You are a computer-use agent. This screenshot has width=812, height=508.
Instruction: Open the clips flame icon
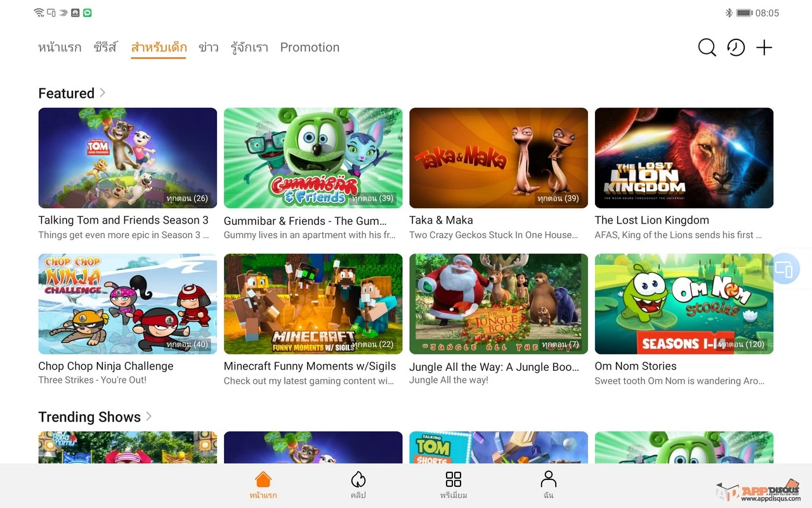click(358, 479)
